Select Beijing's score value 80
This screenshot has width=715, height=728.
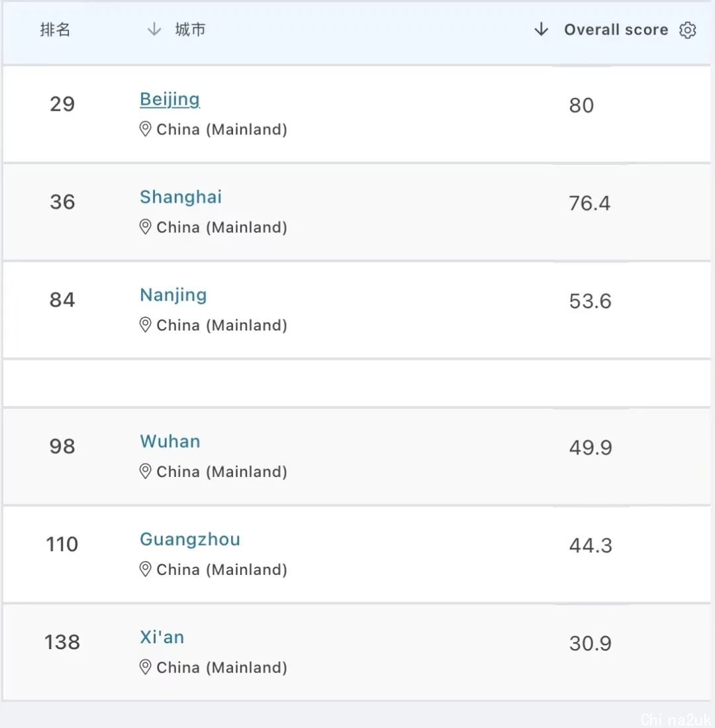[x=581, y=105]
